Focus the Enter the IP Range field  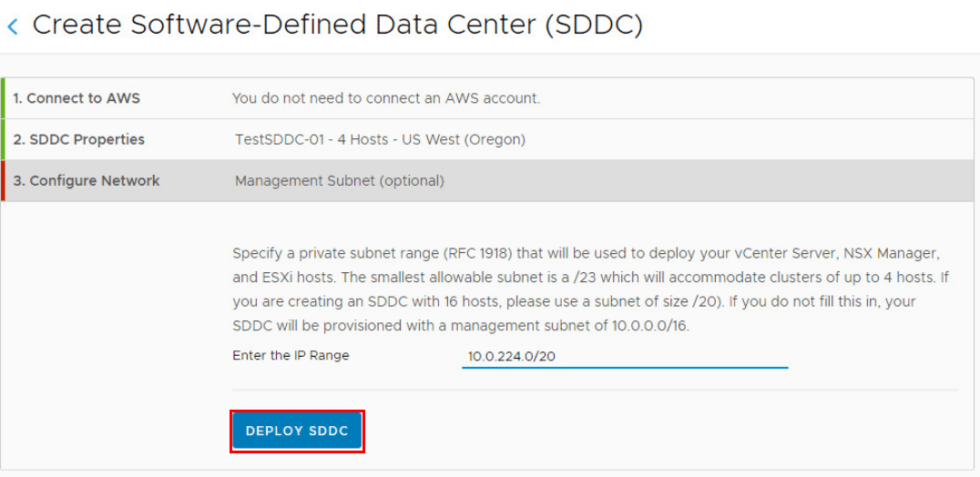(x=624, y=357)
